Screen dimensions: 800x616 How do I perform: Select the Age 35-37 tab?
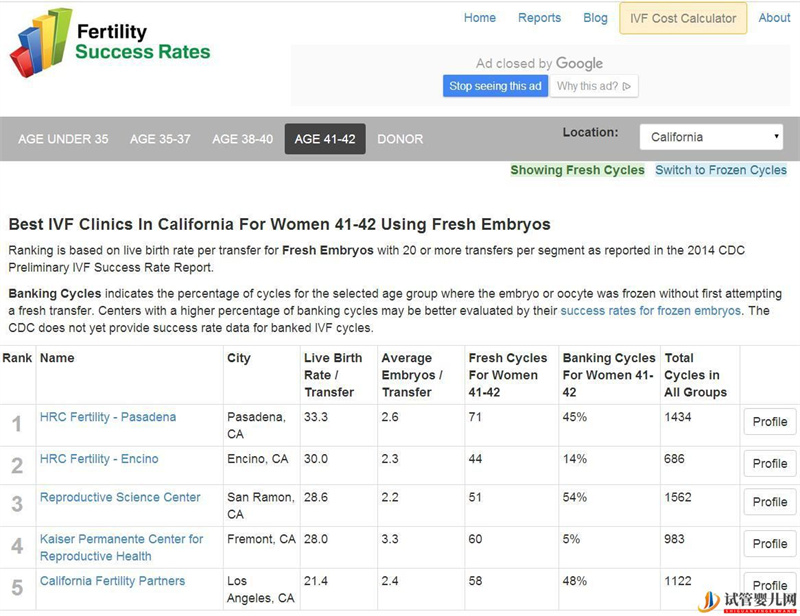tap(160, 139)
